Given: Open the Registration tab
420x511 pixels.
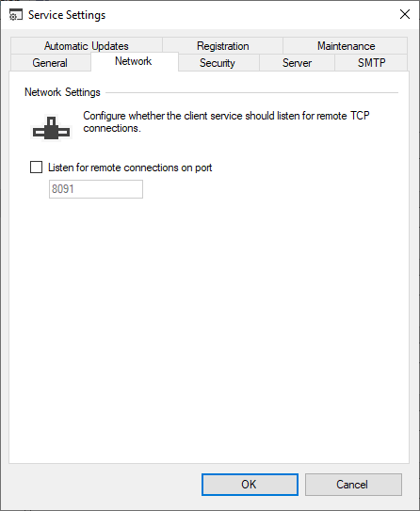Looking at the screenshot, I should (223, 46).
